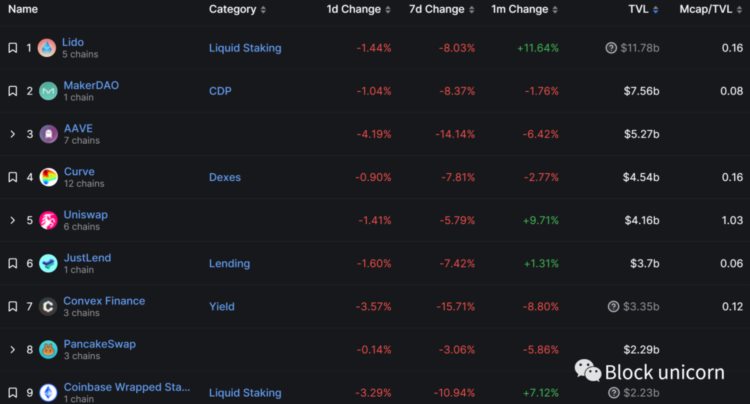The width and height of the screenshot is (750, 404).
Task: Click the Curve rainbow logo icon
Action: coord(47,177)
